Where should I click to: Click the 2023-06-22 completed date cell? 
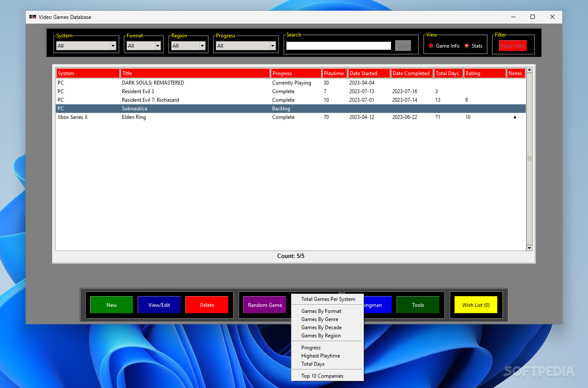pos(405,117)
